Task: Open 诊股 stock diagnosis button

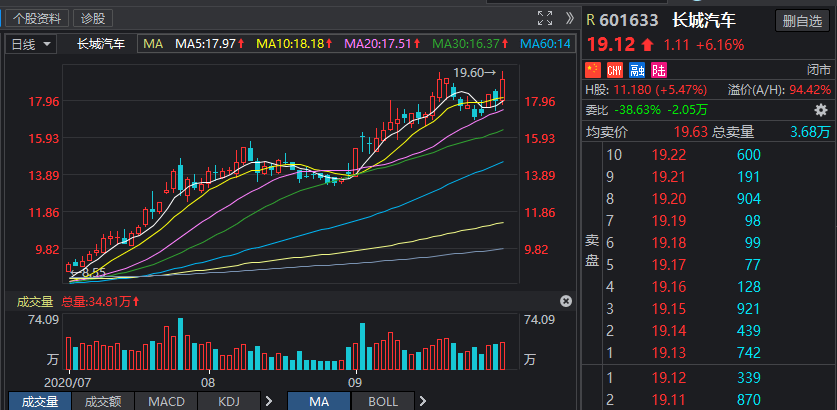Action: coord(93,19)
